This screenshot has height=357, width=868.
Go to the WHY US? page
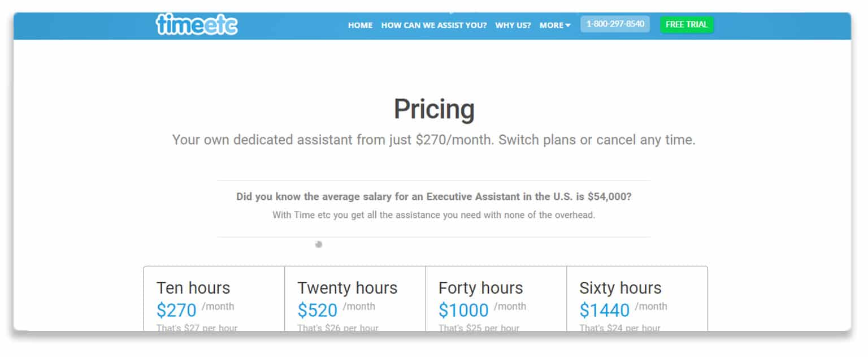[x=513, y=25]
